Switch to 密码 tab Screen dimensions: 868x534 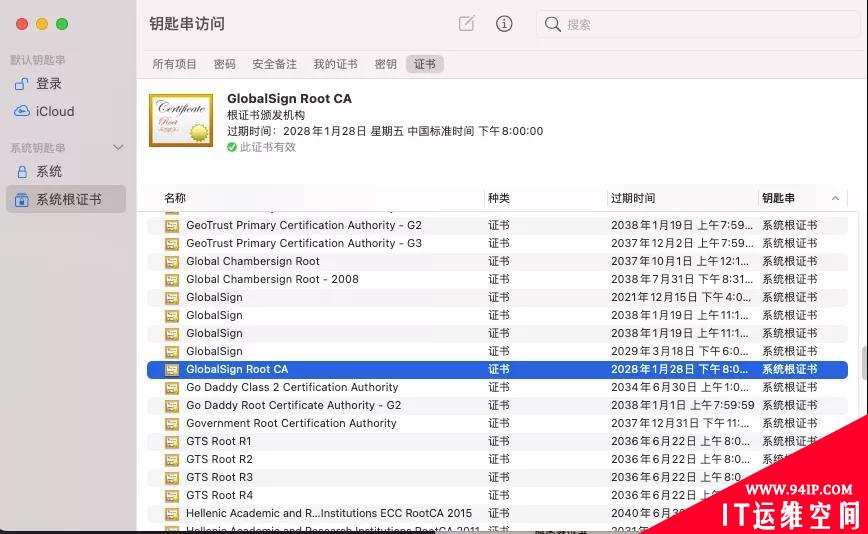[225, 64]
